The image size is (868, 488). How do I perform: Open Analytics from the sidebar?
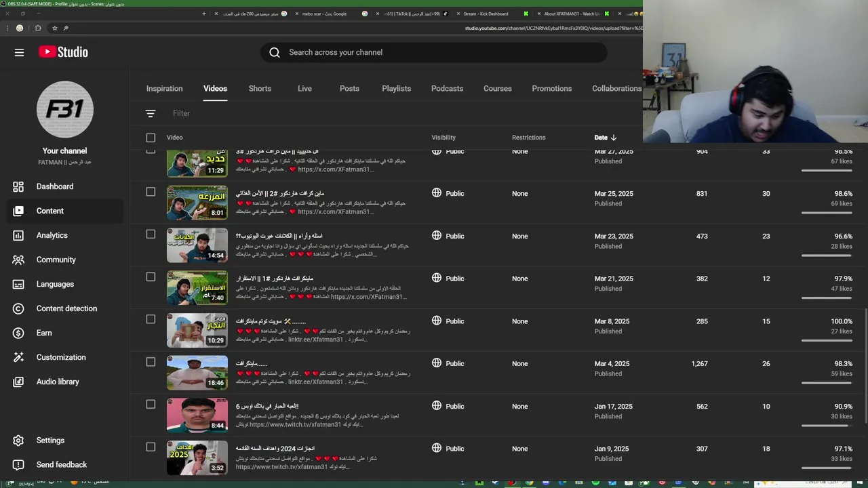(x=52, y=235)
